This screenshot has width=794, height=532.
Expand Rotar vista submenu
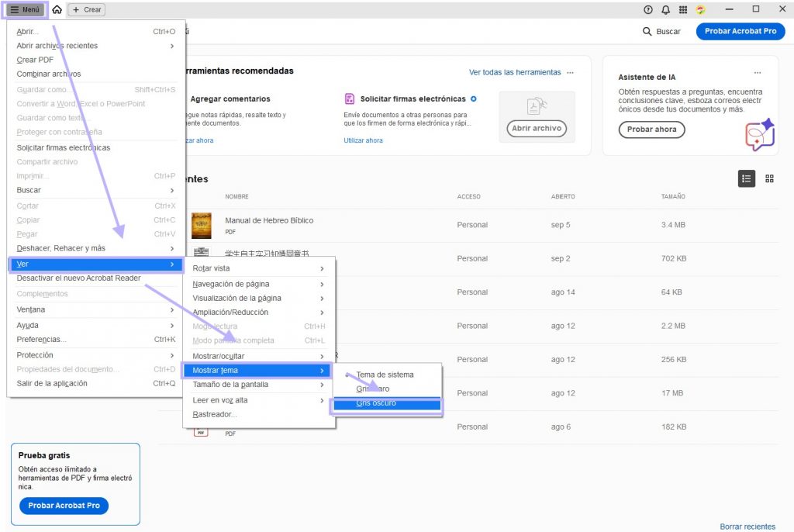pos(258,268)
